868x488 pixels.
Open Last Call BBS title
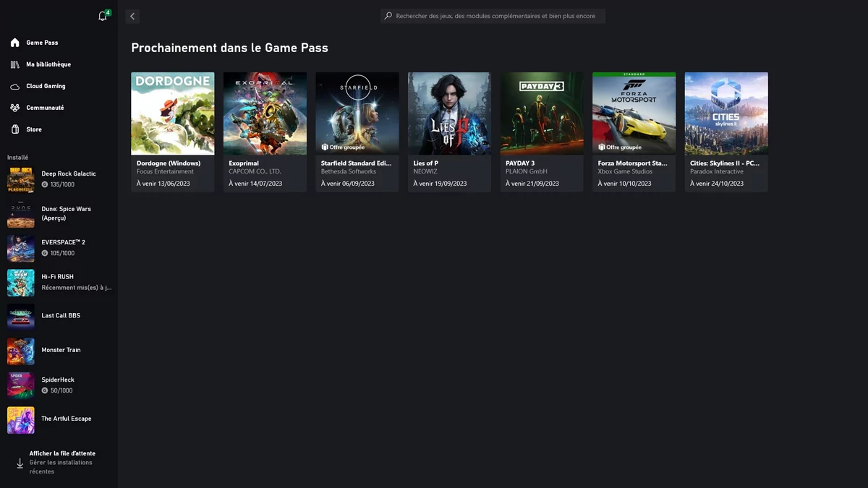[61, 315]
